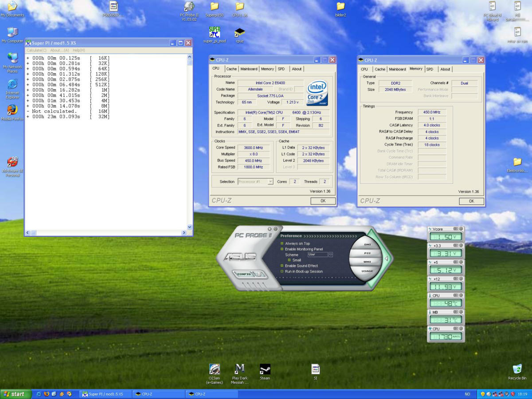Image resolution: width=532 pixels, height=399 pixels.
Task: Click Frequency value 450.0 MHz in Memory
Action: click(x=431, y=112)
